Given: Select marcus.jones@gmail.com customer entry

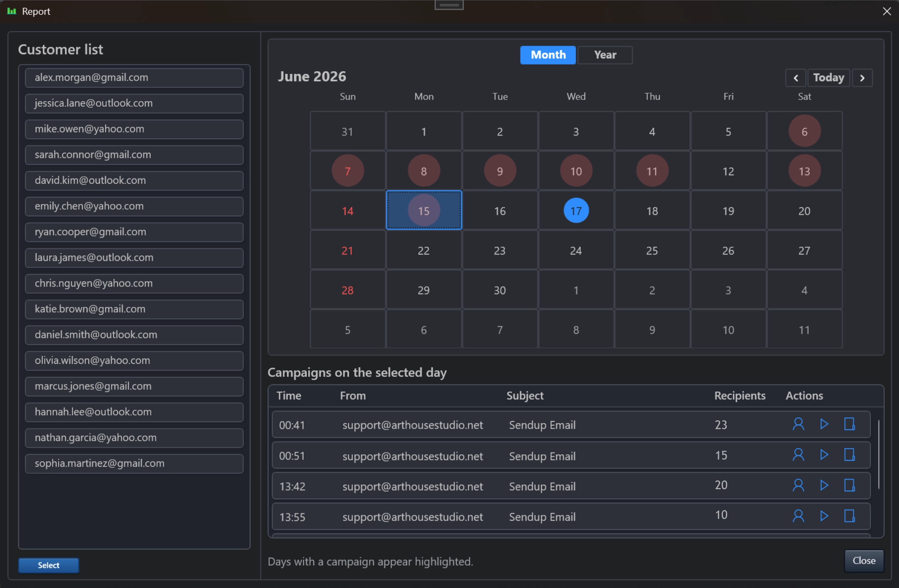Looking at the screenshot, I should (x=134, y=386).
